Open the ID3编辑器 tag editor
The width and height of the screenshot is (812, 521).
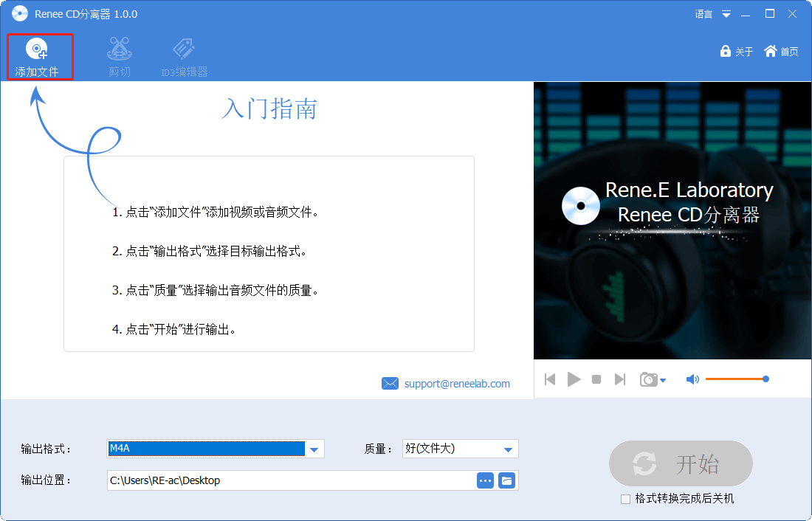[184, 57]
